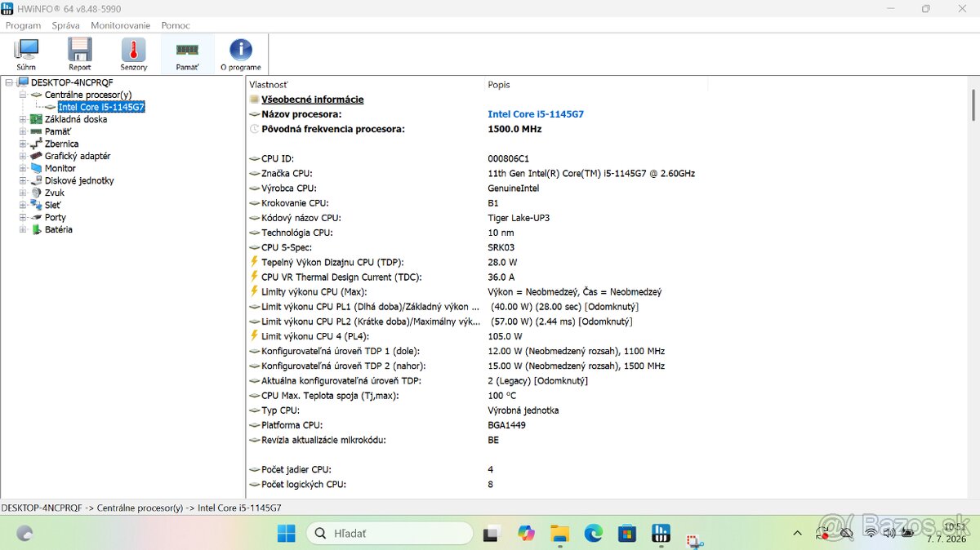
Task: Open the Program menu
Action: (23, 25)
